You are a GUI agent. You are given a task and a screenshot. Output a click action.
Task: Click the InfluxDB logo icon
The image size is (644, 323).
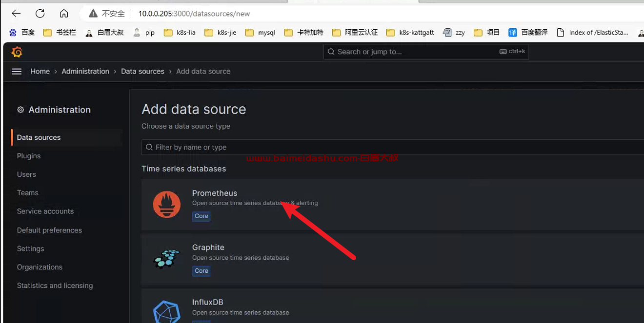(x=167, y=312)
